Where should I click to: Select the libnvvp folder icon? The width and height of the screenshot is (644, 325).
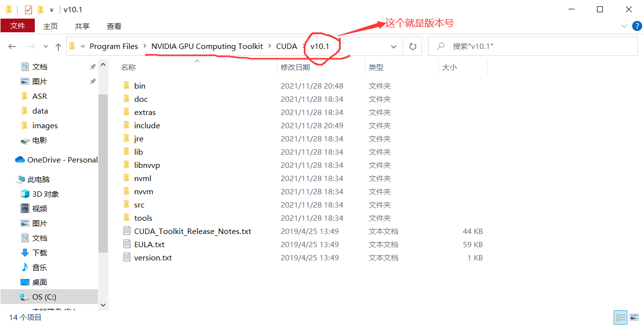click(126, 165)
